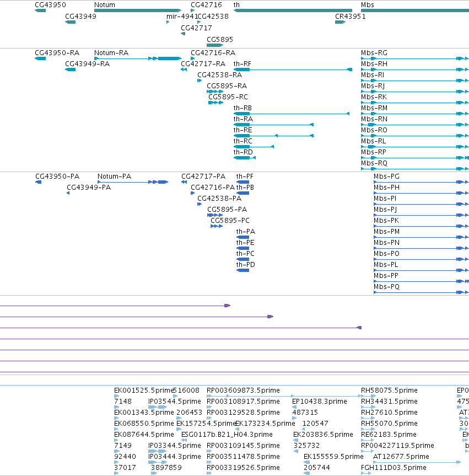Click the Notum-RA transcript label

[x=111, y=53]
